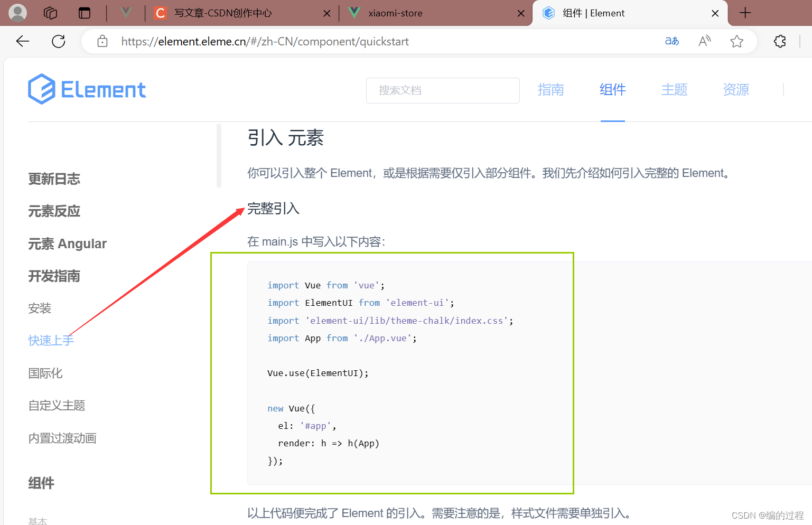Click code line Vue.use(ElementUI);
The image size is (812, 525).
318,373
